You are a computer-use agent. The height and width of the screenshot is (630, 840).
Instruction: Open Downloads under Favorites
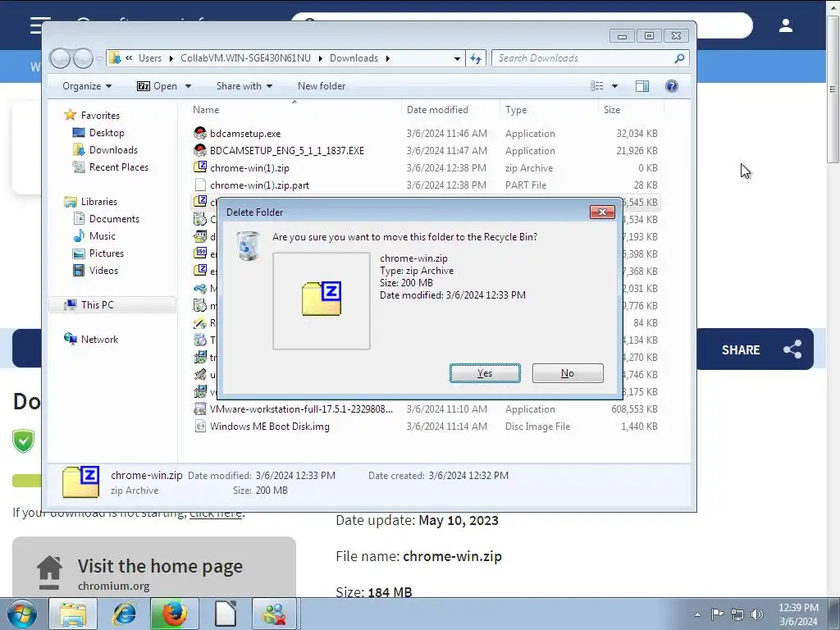click(x=113, y=150)
